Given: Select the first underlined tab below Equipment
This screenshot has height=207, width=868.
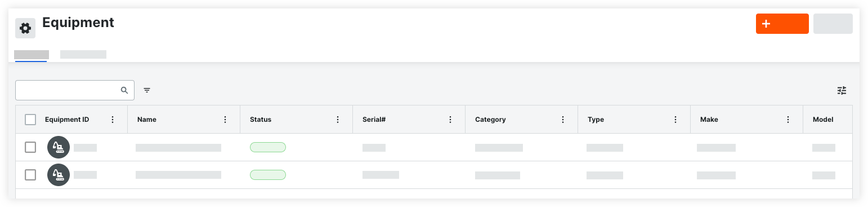Looking at the screenshot, I should [32, 55].
